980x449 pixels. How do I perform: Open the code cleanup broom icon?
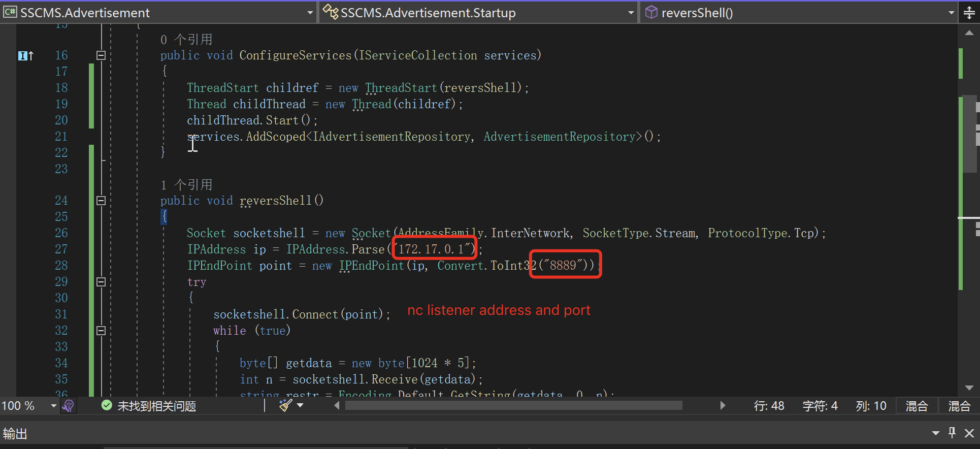[x=285, y=405]
